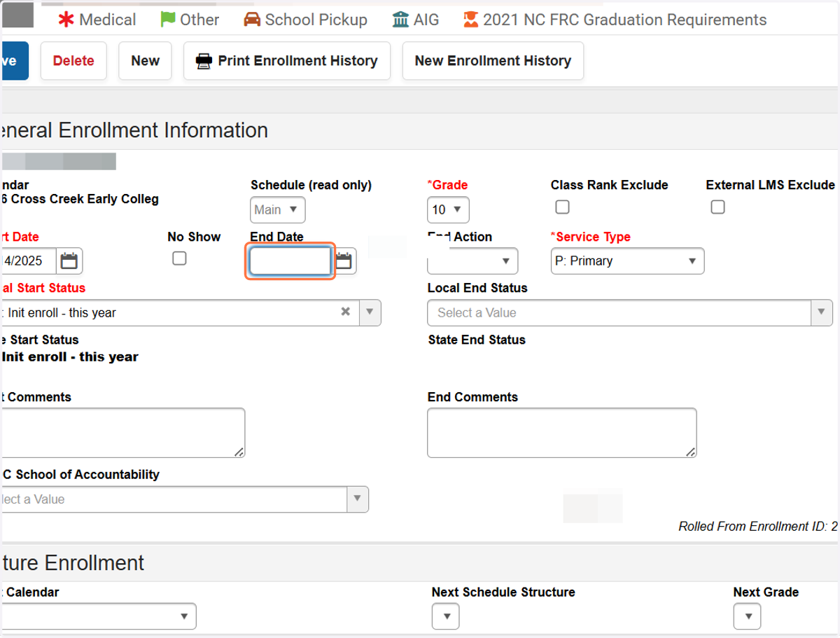This screenshot has height=638, width=840.
Task: Click the End Date input field
Action: [x=290, y=261]
